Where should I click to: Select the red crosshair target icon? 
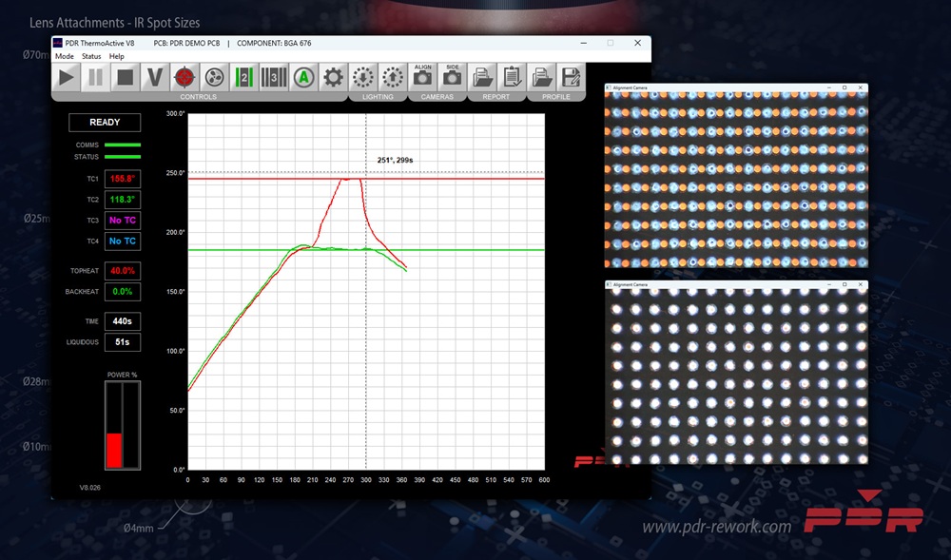coord(184,77)
